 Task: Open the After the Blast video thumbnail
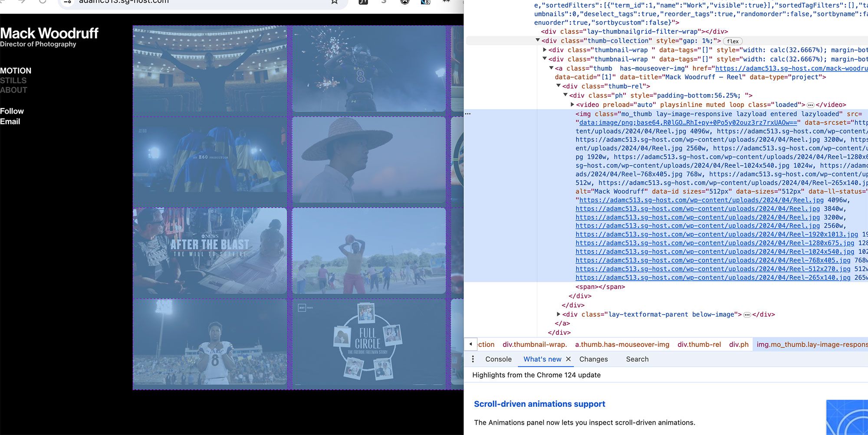[210, 251]
